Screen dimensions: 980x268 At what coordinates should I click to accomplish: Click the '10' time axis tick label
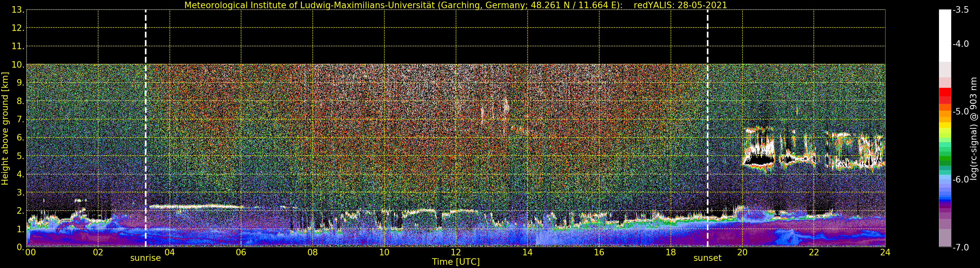(384, 252)
